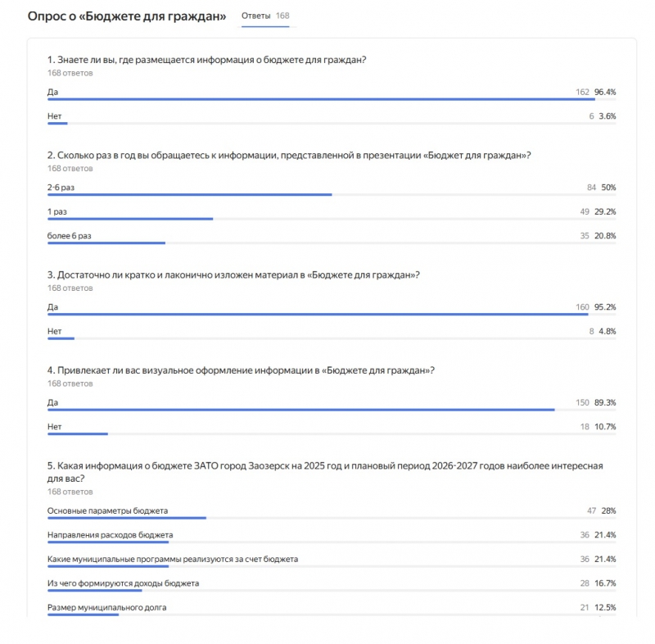
Task: Click the "Размер муниципального долга" result bar
Action: click(x=83, y=615)
